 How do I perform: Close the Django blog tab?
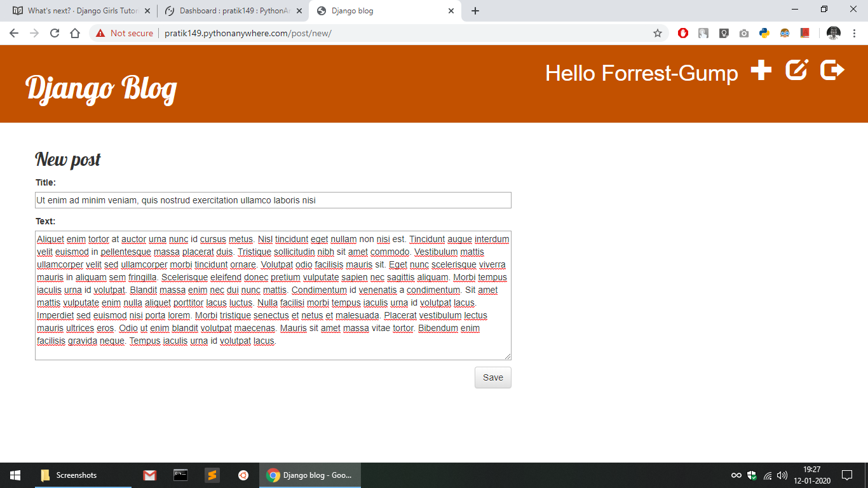click(452, 11)
